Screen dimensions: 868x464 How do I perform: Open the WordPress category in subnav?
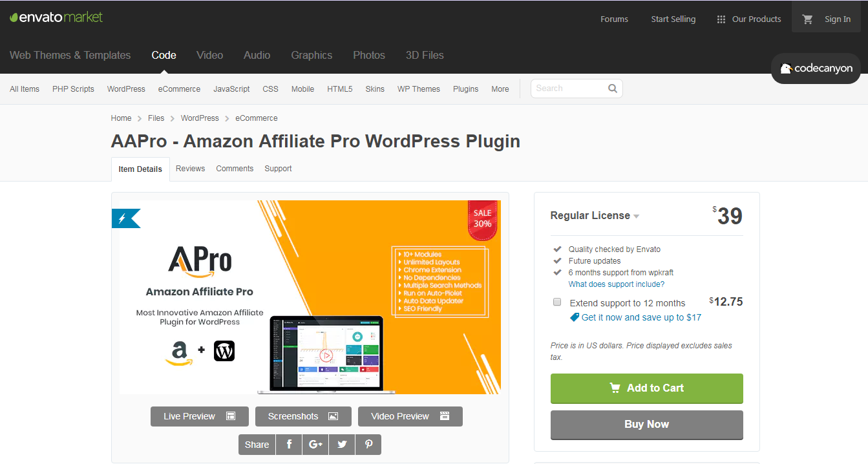click(126, 89)
